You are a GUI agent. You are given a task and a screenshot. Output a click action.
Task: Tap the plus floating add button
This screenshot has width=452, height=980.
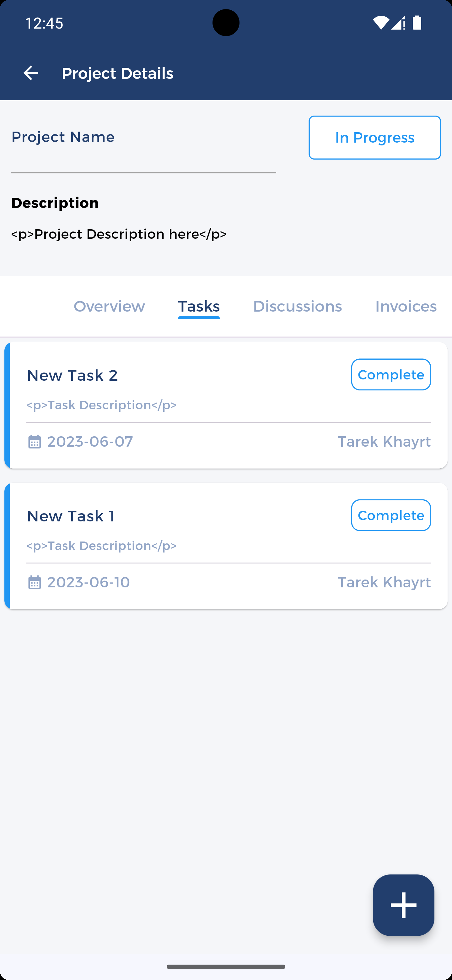pos(403,905)
